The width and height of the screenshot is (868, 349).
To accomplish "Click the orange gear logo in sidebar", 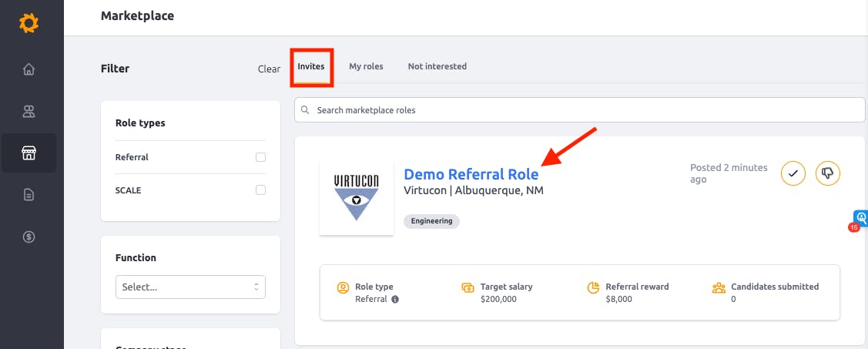I will 28,23.
